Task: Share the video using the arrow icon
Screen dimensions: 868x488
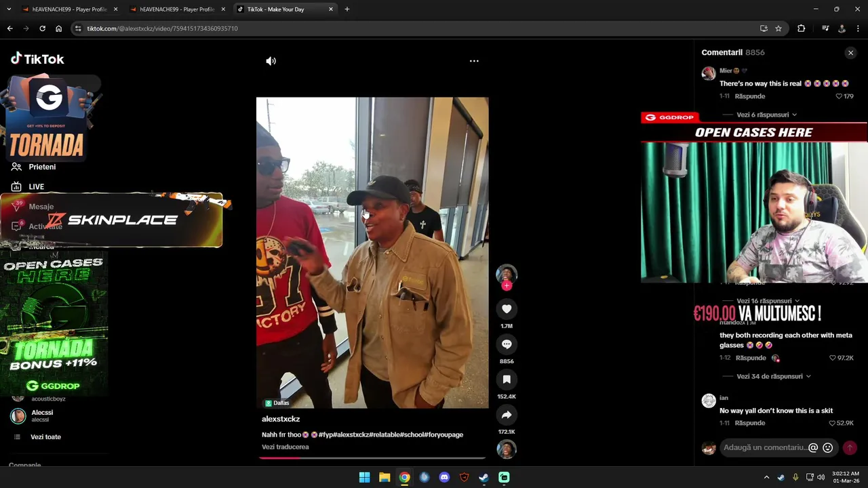Action: coord(507,415)
